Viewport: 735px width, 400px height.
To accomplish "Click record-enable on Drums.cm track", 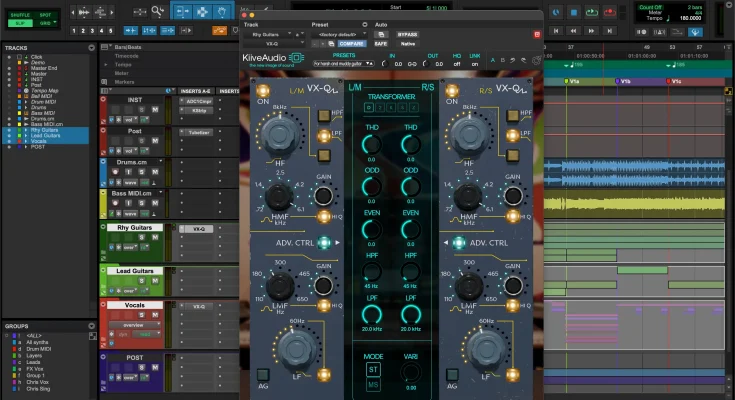I will (117, 171).
